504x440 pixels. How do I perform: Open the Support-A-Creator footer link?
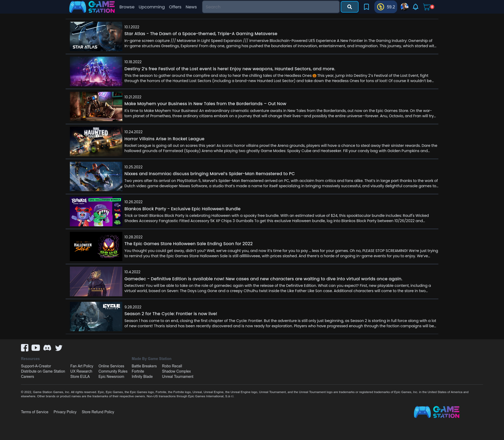[36, 366]
